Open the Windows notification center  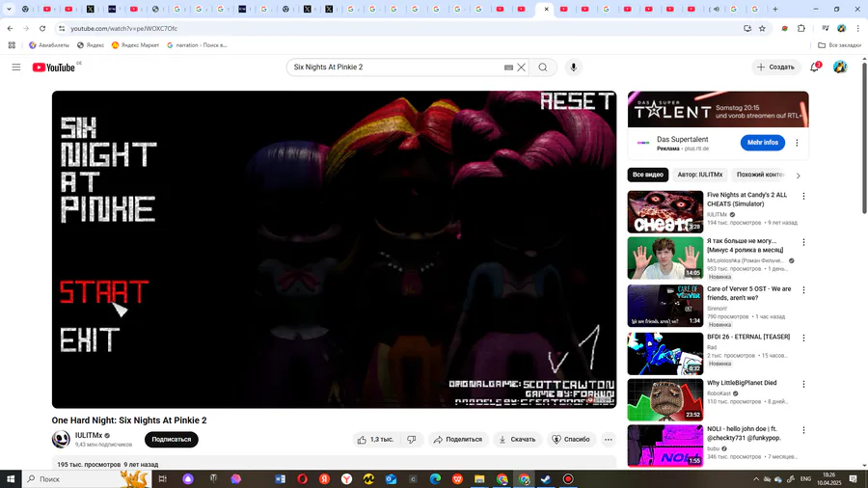point(854,479)
